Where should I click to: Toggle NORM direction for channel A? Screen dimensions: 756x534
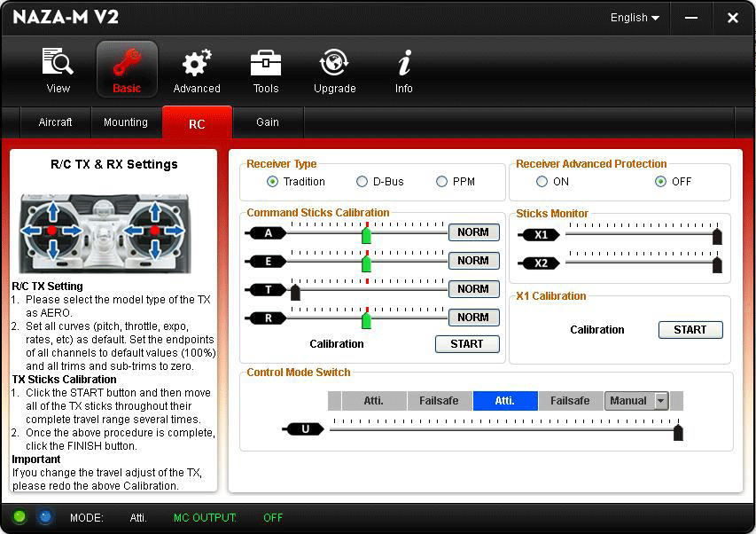[473, 232]
